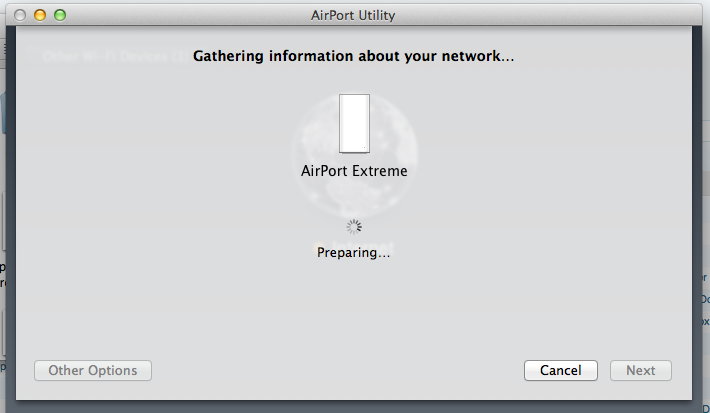
Task: Cancel the network information gathering
Action: coord(561,370)
